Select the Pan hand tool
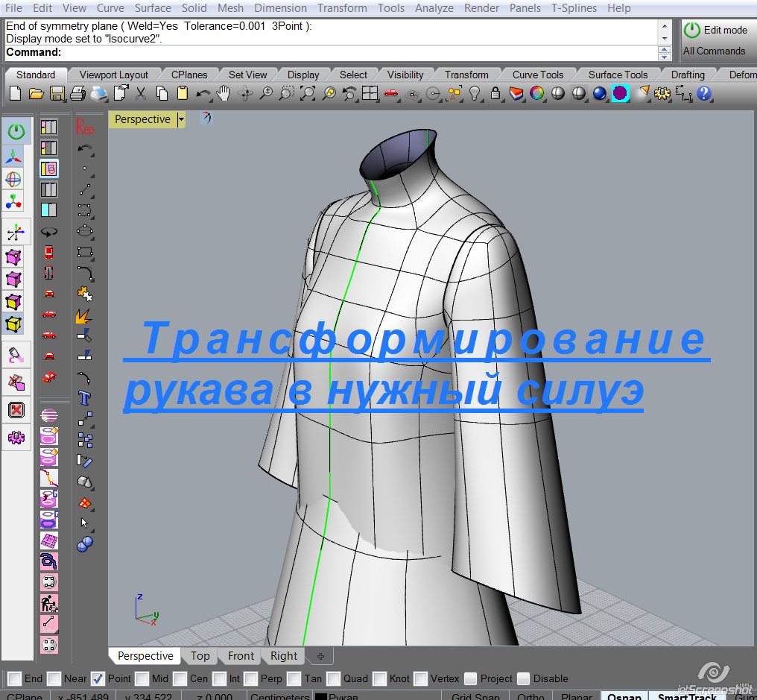The width and height of the screenshot is (757, 700). click(x=224, y=94)
